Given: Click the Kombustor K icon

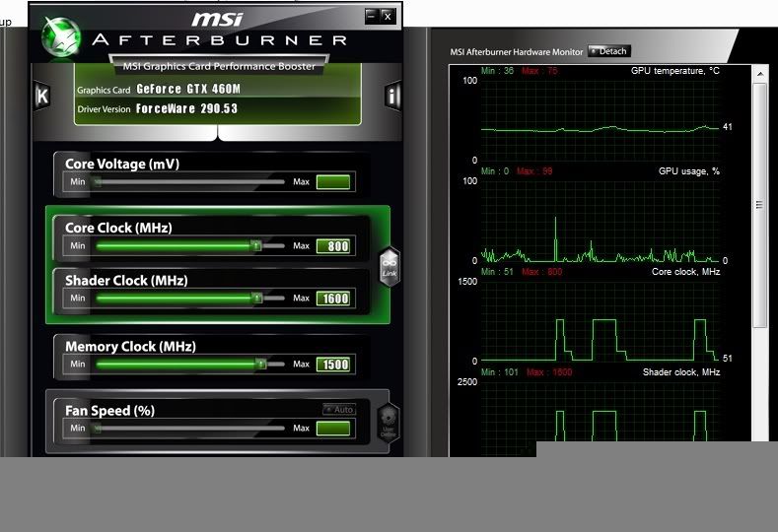Looking at the screenshot, I should pyautogui.click(x=42, y=96).
